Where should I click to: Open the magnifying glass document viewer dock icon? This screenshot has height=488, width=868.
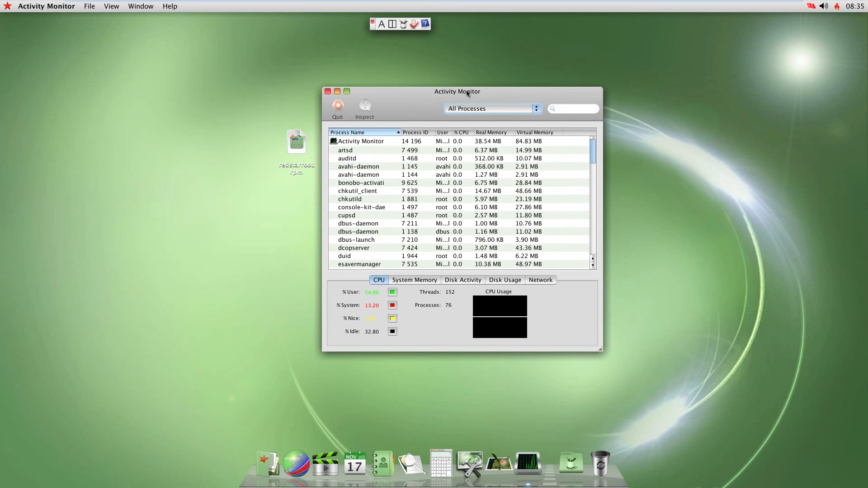412,464
